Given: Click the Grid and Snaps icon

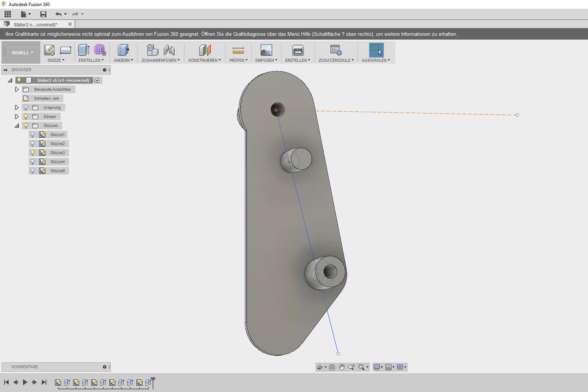Looking at the screenshot, I should (388, 367).
